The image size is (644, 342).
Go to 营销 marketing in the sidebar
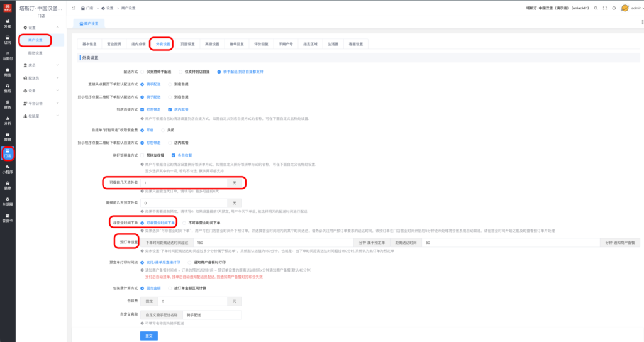pyautogui.click(x=7, y=137)
